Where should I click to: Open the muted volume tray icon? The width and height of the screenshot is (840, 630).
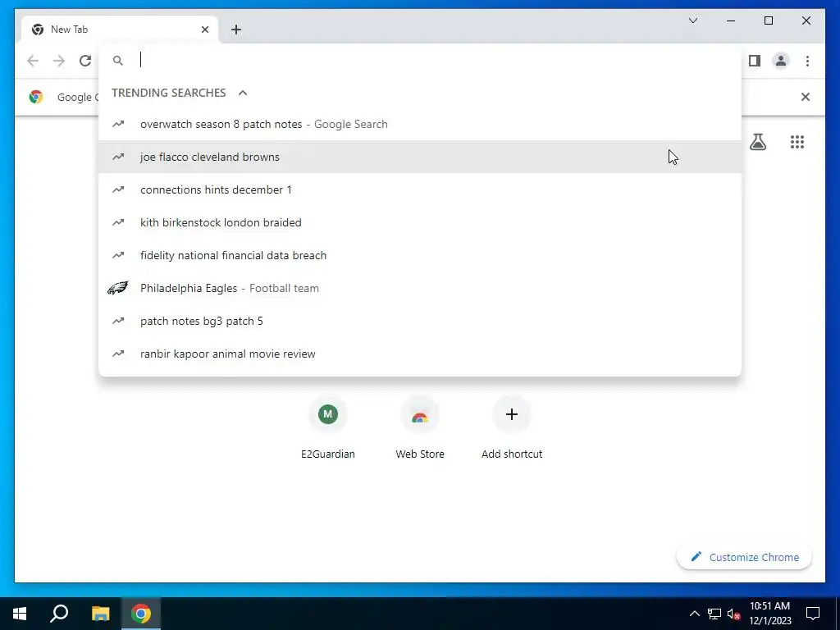(733, 614)
